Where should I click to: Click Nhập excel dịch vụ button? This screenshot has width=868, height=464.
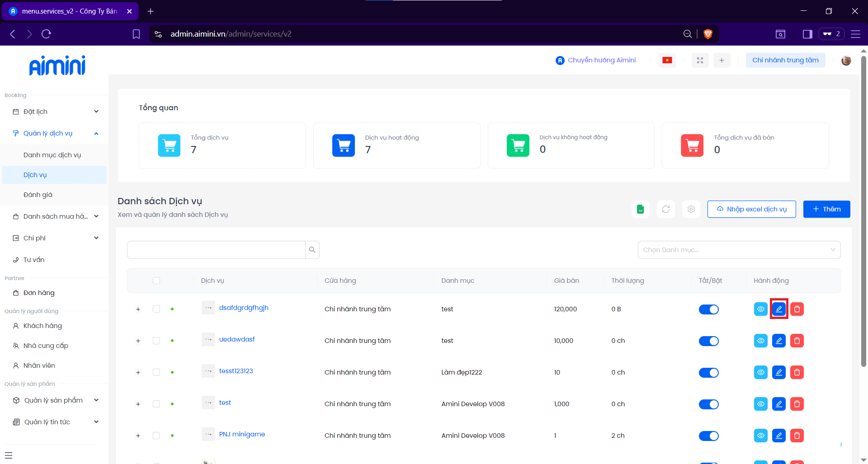751,209
